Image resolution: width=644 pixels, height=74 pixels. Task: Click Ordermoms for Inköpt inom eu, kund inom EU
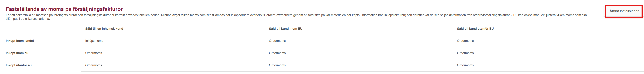pyautogui.click(x=277, y=53)
